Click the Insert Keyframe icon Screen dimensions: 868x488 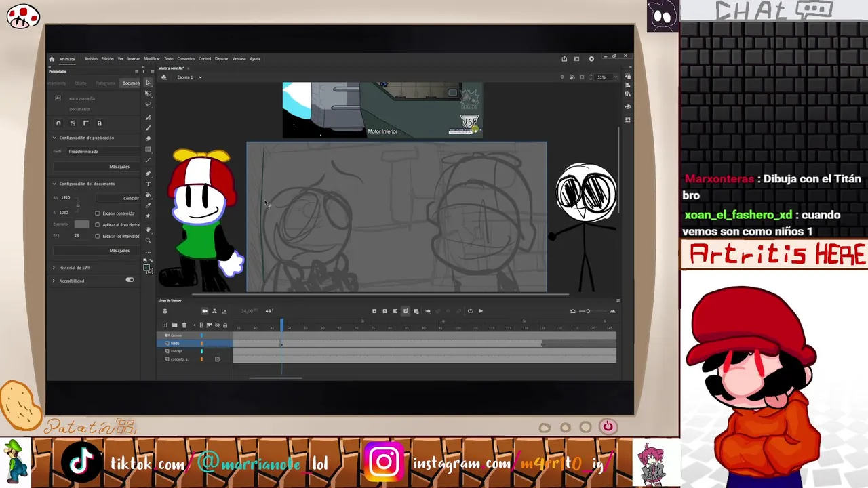[374, 311]
